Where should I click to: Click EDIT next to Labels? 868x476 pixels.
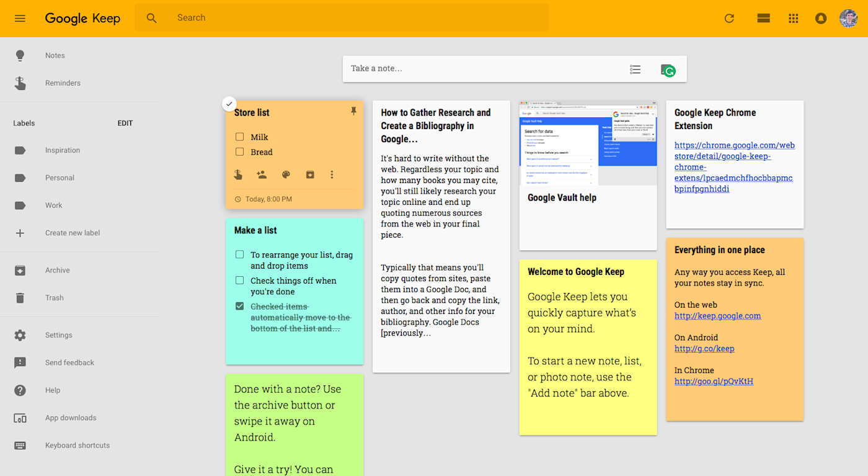[125, 123]
